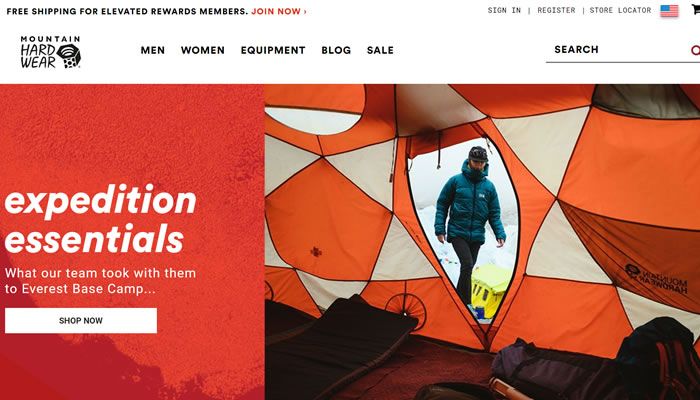Click the free shipping rewards banner text

pos(127,12)
